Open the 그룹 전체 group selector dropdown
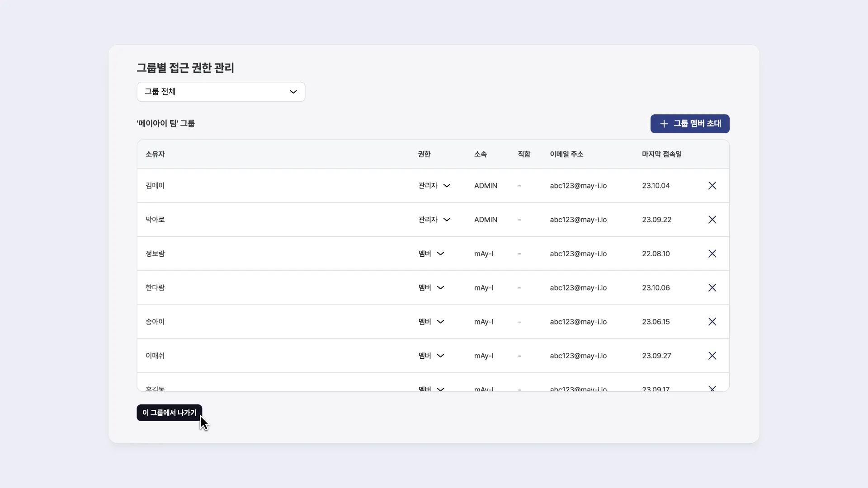 tap(221, 92)
